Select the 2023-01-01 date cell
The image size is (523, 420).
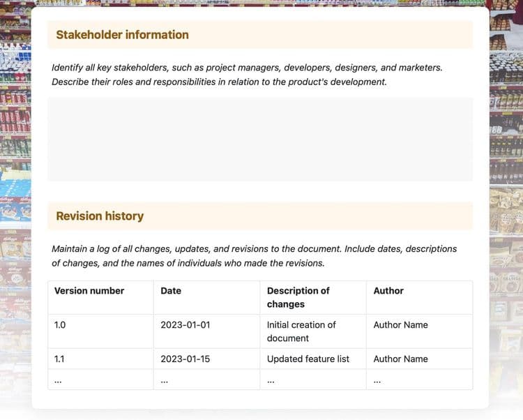coord(207,331)
